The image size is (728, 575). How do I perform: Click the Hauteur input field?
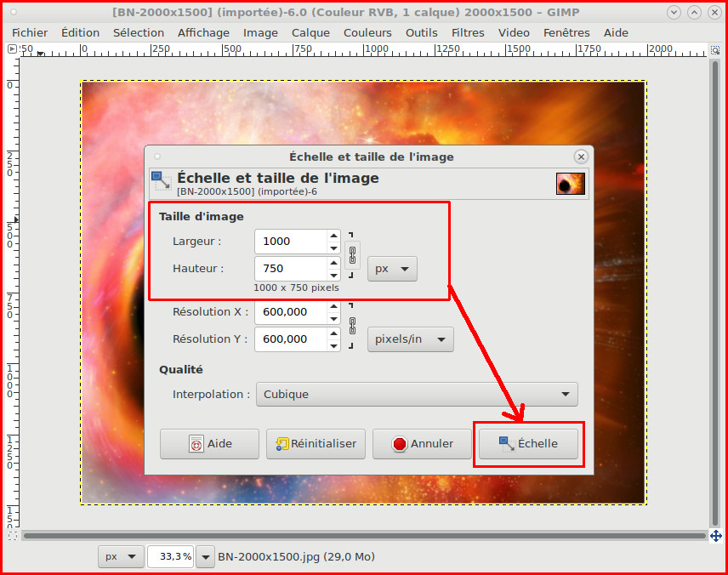point(291,269)
